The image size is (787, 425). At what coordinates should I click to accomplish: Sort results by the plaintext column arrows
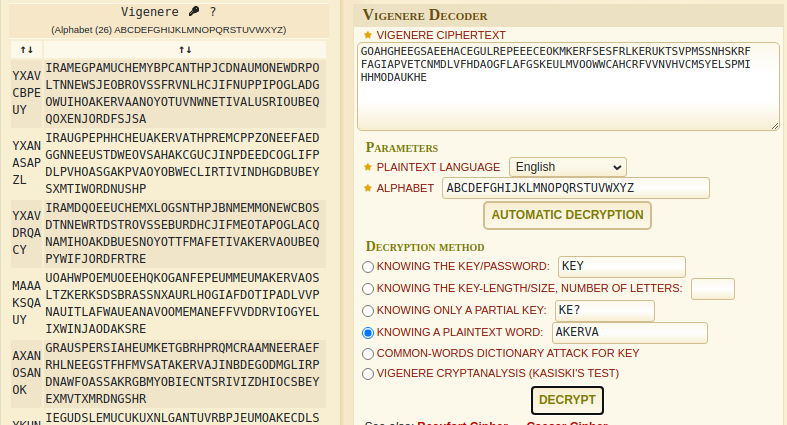click(x=185, y=49)
